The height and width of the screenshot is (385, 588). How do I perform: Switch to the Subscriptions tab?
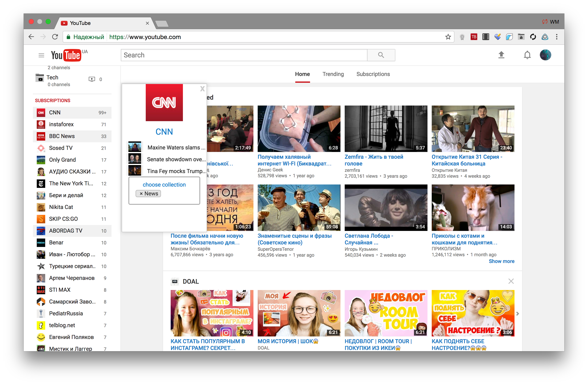click(x=373, y=74)
